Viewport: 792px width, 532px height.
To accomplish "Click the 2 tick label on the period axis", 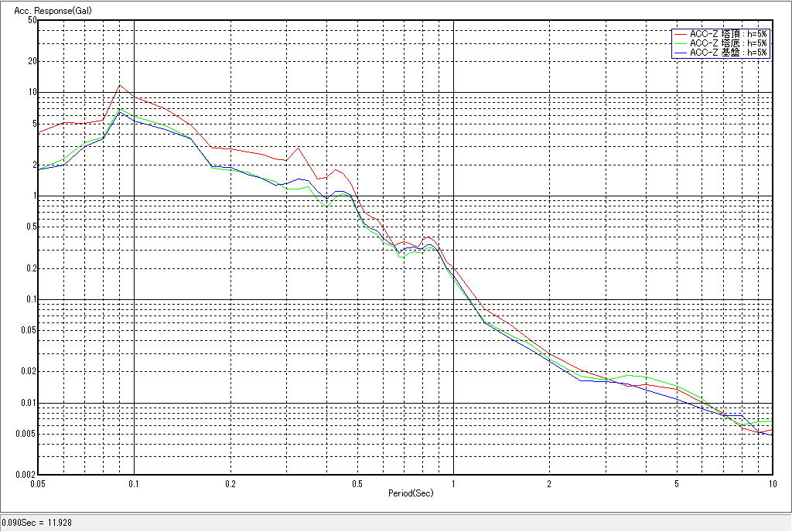I will point(549,483).
